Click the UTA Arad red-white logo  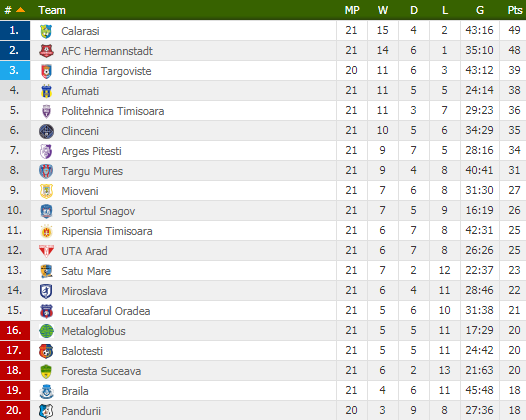coord(46,251)
